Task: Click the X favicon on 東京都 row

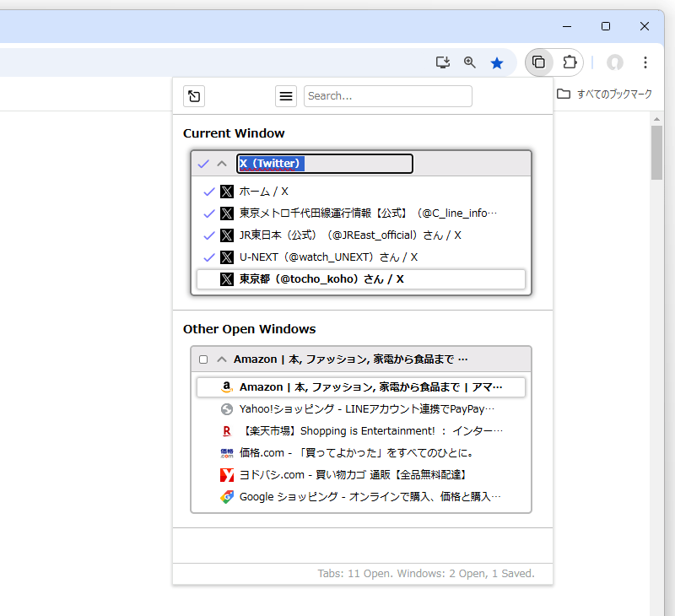Action: click(x=227, y=279)
